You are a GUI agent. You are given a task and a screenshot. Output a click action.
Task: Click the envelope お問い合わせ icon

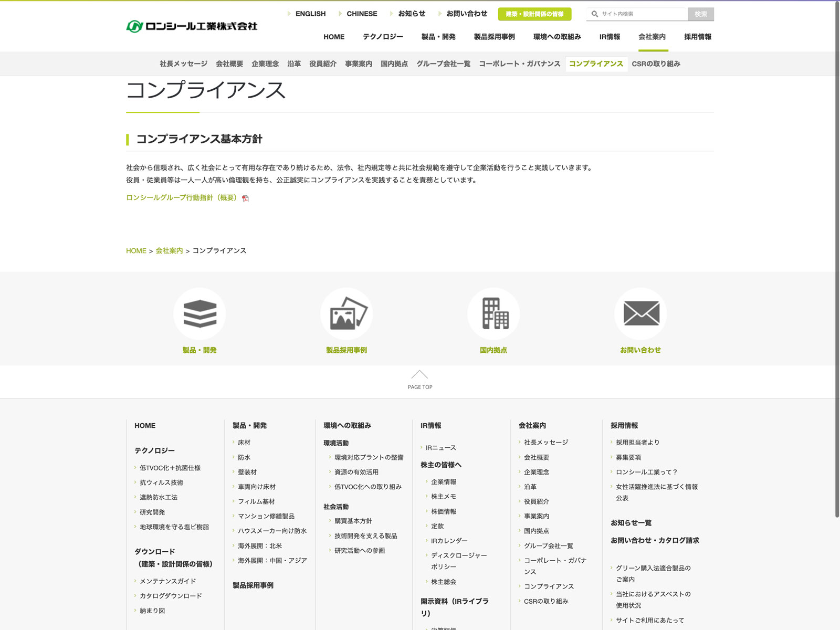(x=640, y=314)
